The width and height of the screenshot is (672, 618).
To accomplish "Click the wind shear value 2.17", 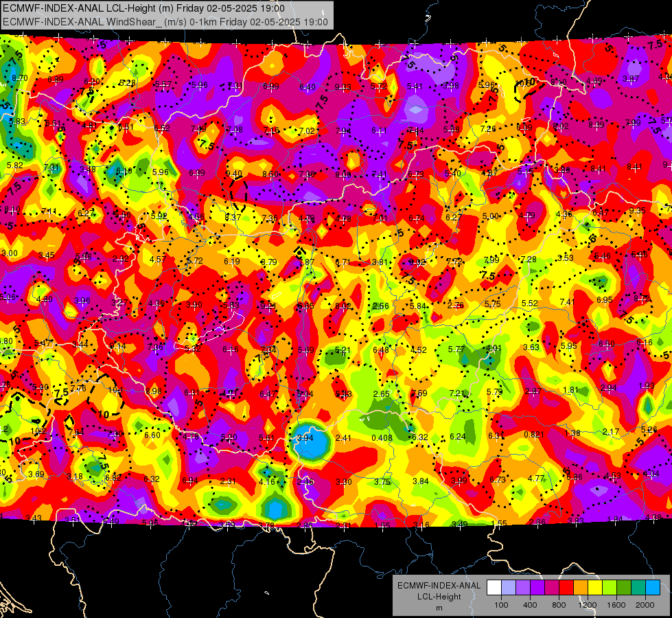I will [x=611, y=431].
